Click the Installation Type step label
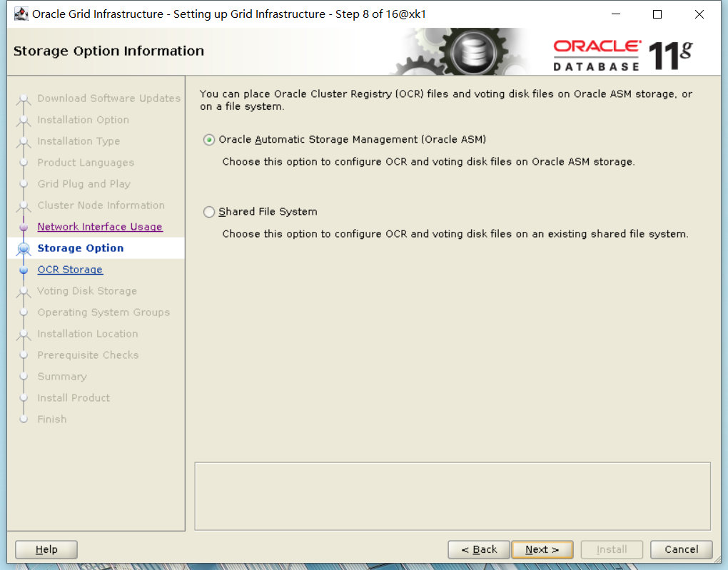This screenshot has width=728, height=570. 79,141
